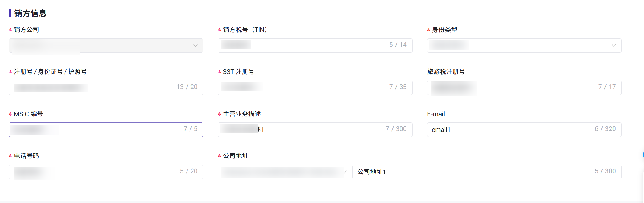Open the 销方公司 dropdown
Image resolution: width=644 pixels, height=203 pixels.
pos(106,46)
